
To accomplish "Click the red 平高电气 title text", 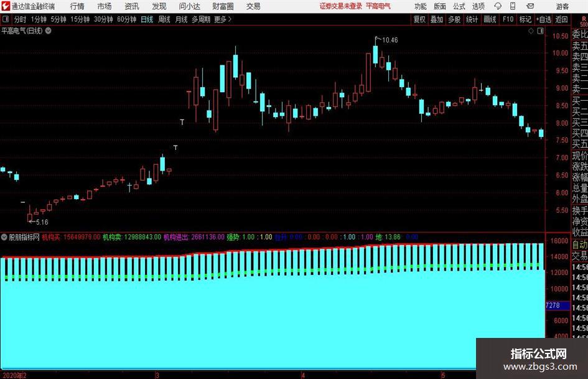I will coord(378,6).
